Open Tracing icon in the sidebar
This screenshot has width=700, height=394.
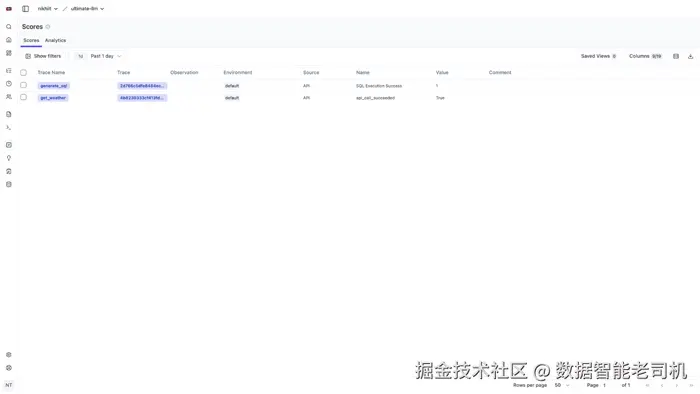tap(8, 71)
